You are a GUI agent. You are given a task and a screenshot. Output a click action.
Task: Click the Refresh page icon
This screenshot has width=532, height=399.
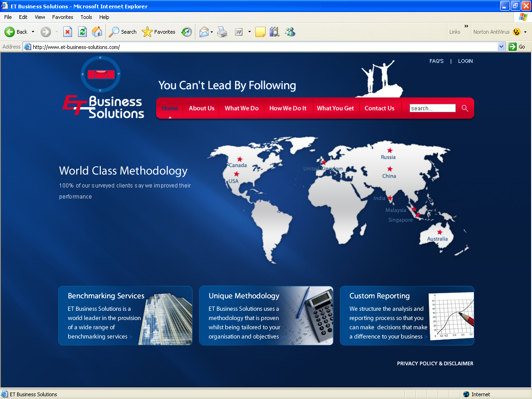[82, 32]
